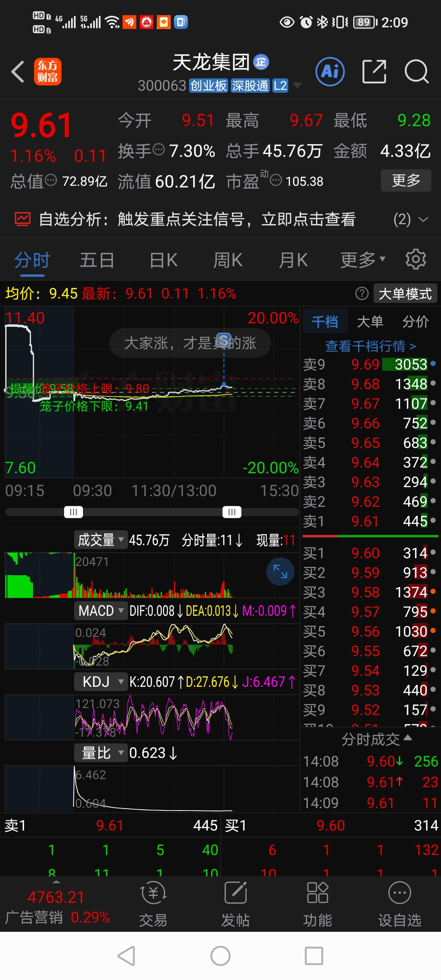Viewport: 441px width, 980px height.
Task: Open the 发帖 post icon
Action: click(236, 893)
